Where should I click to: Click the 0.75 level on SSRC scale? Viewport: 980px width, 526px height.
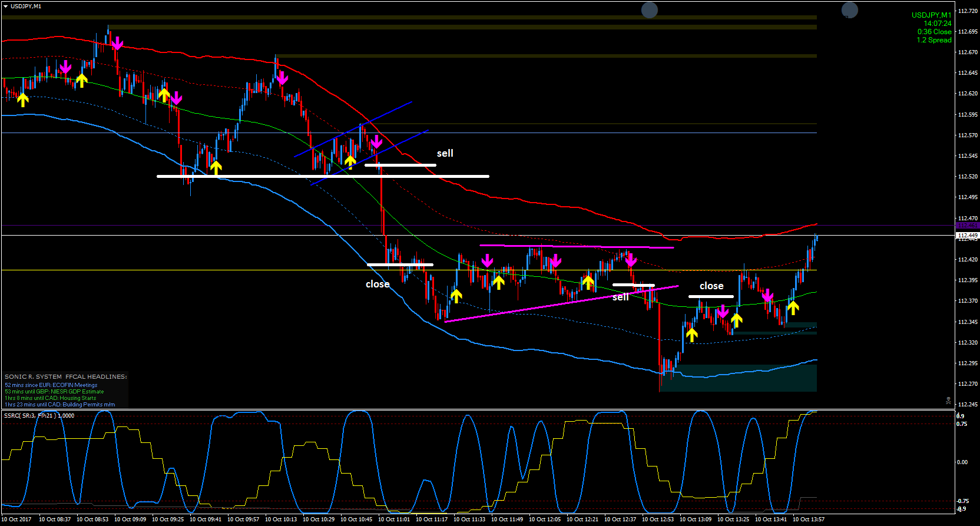[962, 424]
